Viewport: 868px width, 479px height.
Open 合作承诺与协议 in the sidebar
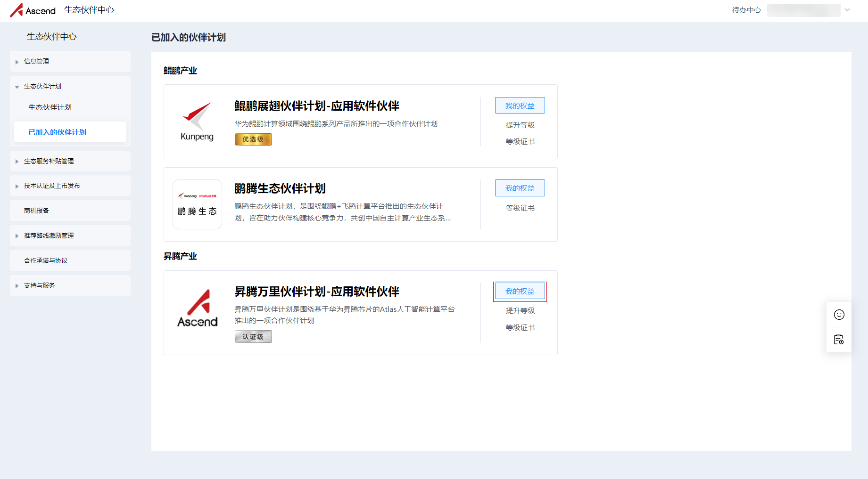(70, 260)
